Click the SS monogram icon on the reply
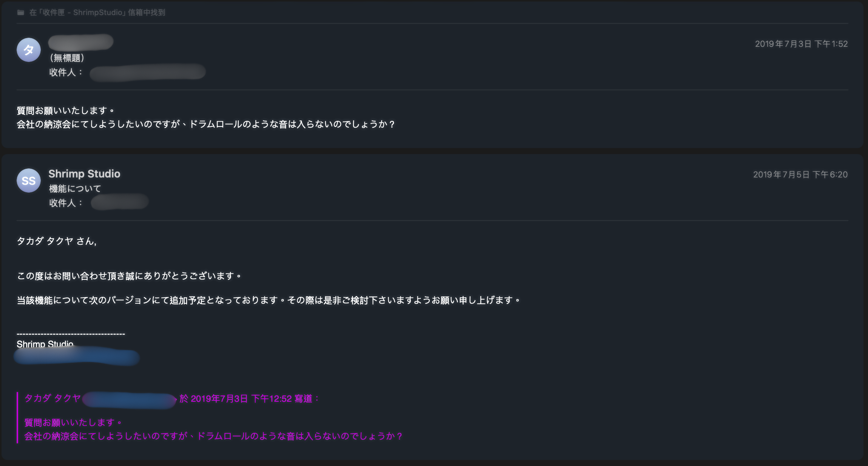 coord(28,181)
